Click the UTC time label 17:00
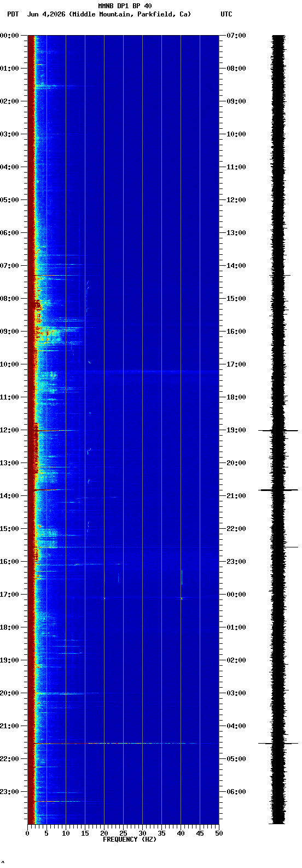This screenshot has width=302, height=868. click(236, 364)
